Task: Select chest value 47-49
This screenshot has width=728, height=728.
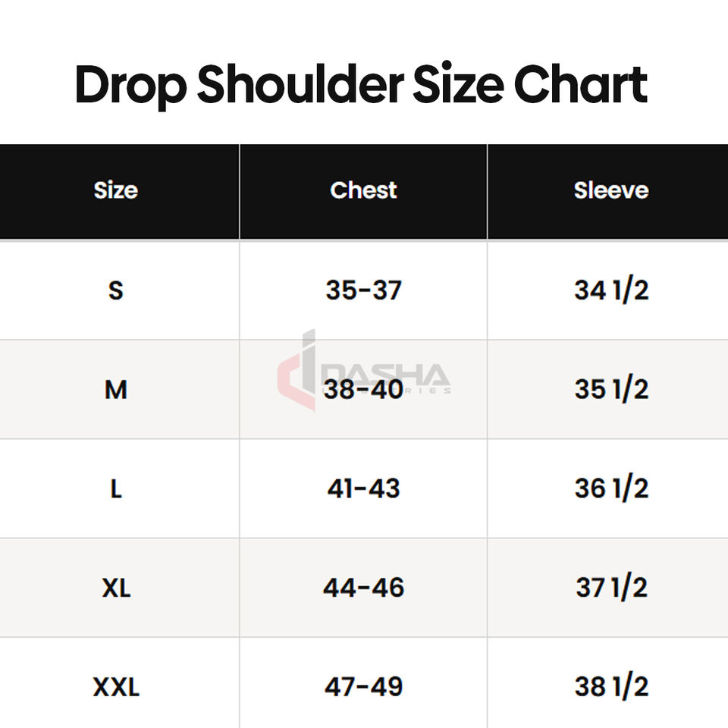Action: tap(363, 687)
